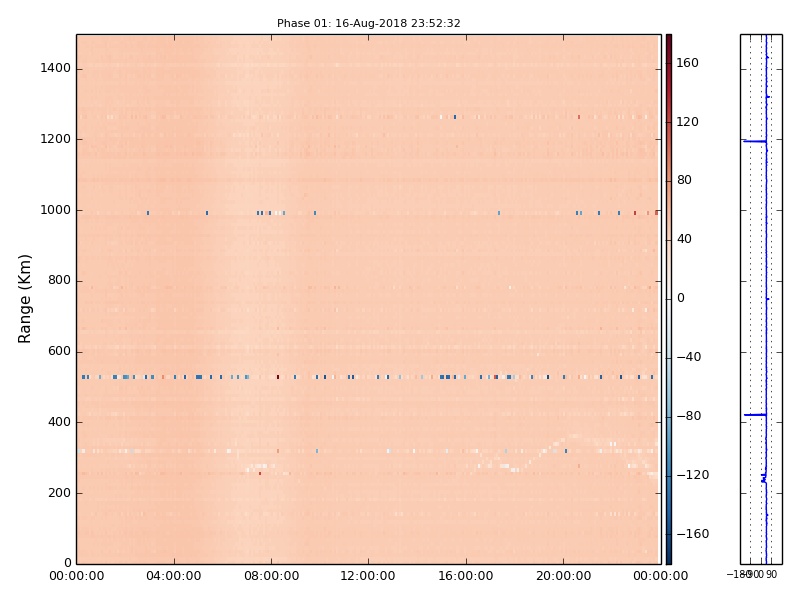Click the 04:00:00 time axis label
This screenshot has height=600, width=800.
coord(174,576)
